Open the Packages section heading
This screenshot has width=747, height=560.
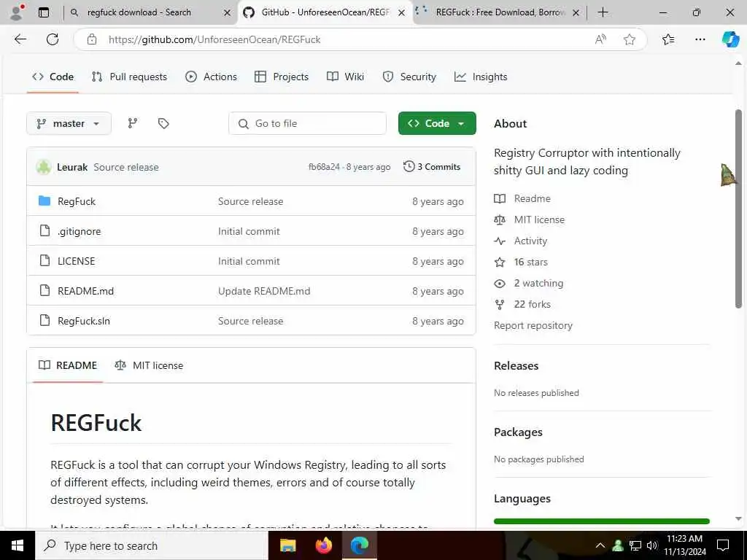pos(518,432)
